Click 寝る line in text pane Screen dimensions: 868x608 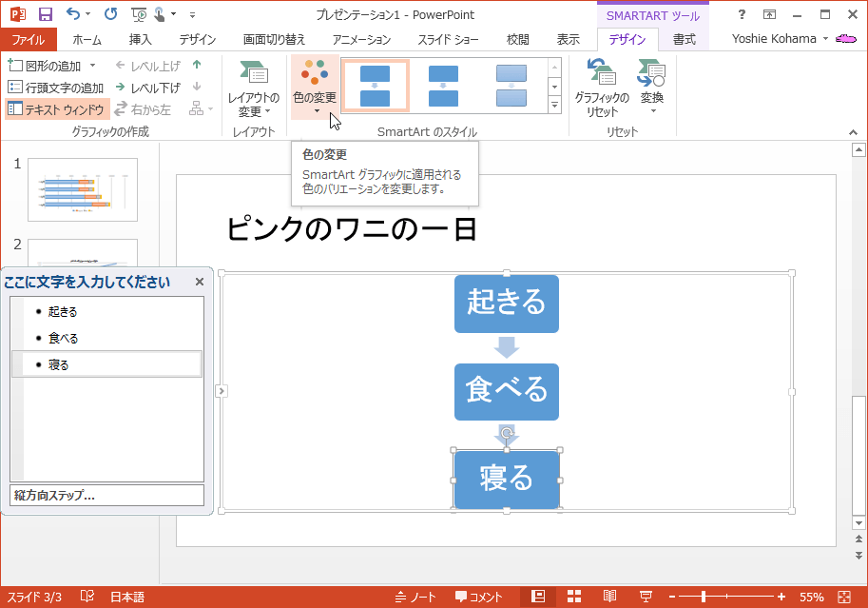[x=107, y=364]
